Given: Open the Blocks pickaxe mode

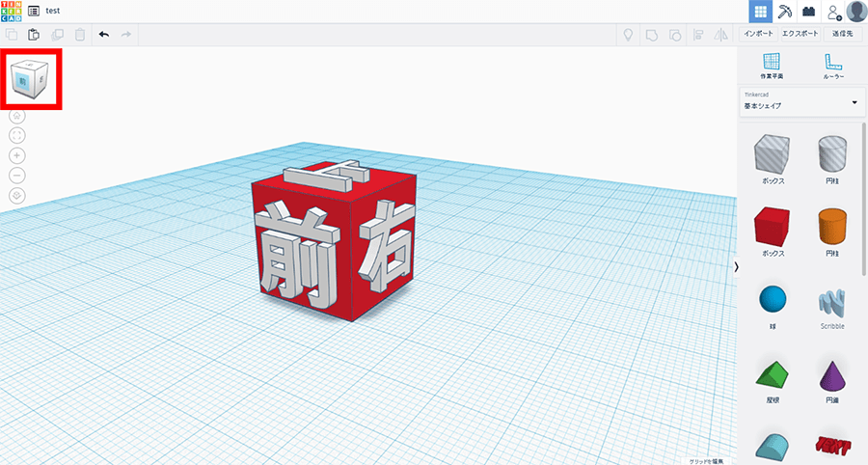Looking at the screenshot, I should 784,11.
